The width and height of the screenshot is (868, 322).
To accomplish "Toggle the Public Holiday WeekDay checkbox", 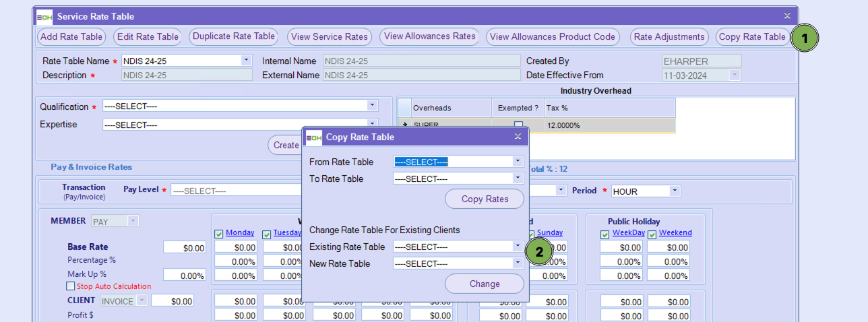I will pos(604,234).
